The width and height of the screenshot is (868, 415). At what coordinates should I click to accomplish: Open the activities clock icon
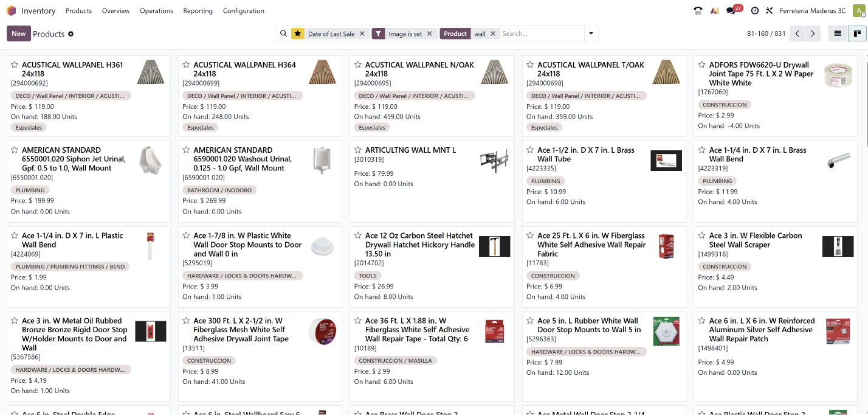coord(754,11)
